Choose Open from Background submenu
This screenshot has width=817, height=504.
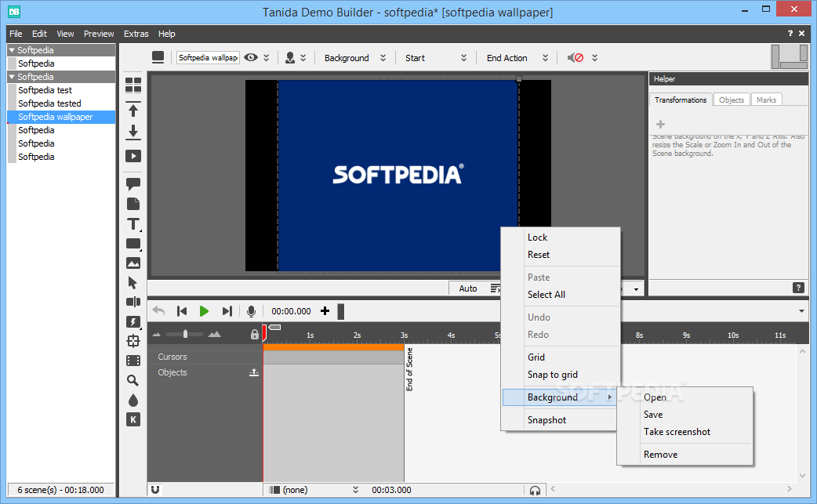tap(655, 397)
